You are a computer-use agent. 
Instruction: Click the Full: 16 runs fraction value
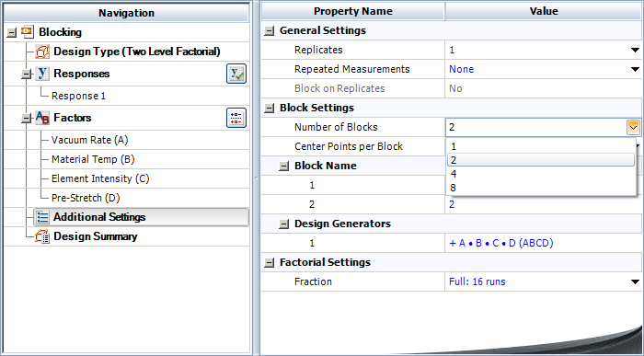pyautogui.click(x=477, y=281)
